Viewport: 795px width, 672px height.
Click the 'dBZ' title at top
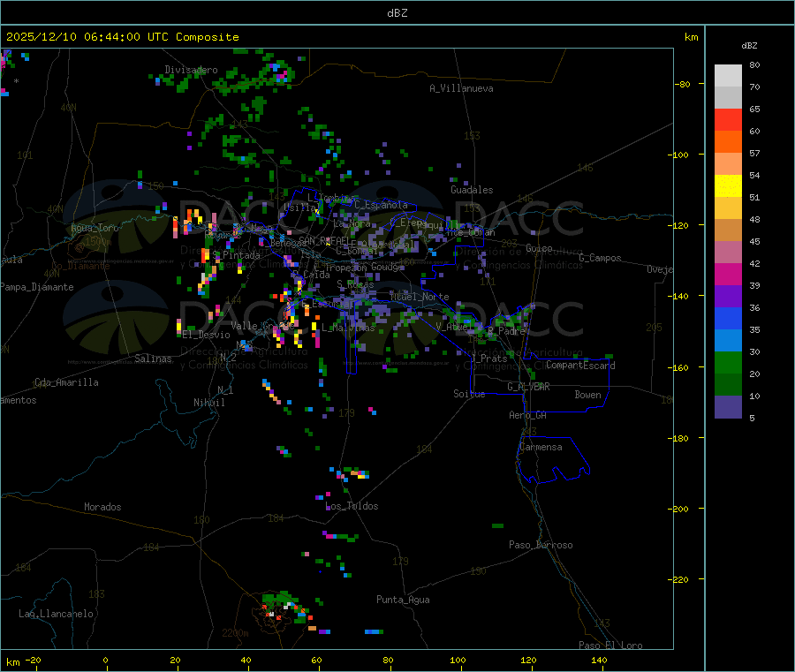397,13
